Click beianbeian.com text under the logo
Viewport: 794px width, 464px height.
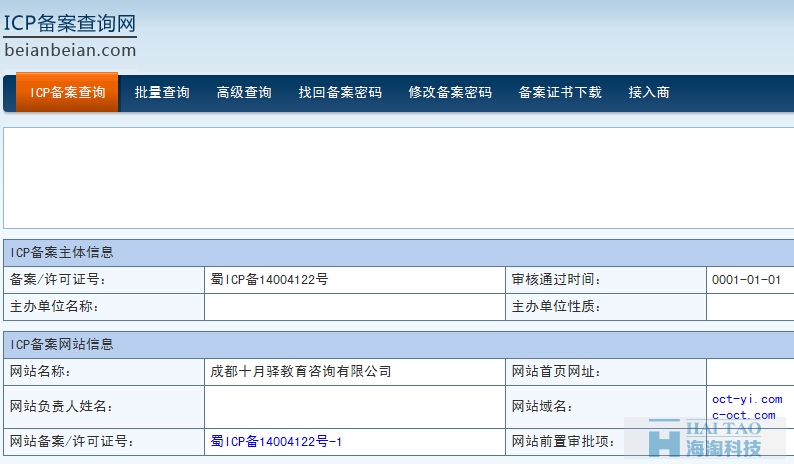70,50
